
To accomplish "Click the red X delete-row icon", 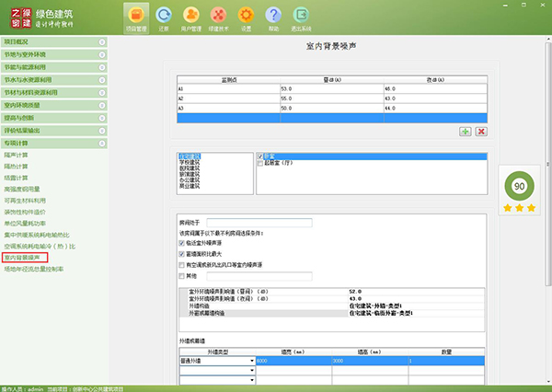I will [x=480, y=132].
